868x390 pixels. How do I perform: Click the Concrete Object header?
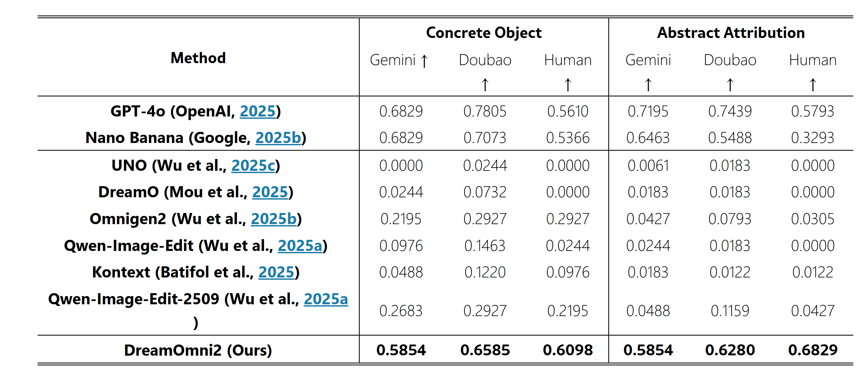(x=484, y=33)
